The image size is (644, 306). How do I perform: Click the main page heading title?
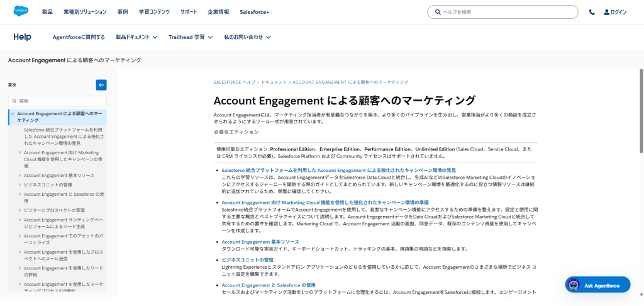pyautogui.click(x=344, y=101)
